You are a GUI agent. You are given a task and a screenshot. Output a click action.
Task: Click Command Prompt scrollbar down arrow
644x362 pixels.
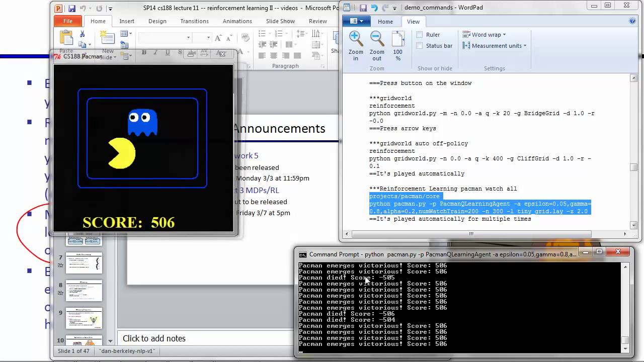pos(625,349)
